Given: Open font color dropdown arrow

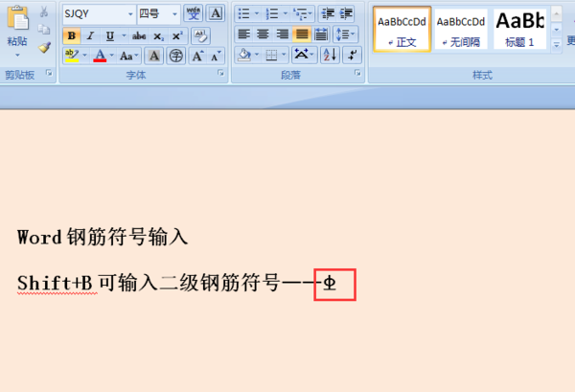Looking at the screenshot, I should [112, 56].
